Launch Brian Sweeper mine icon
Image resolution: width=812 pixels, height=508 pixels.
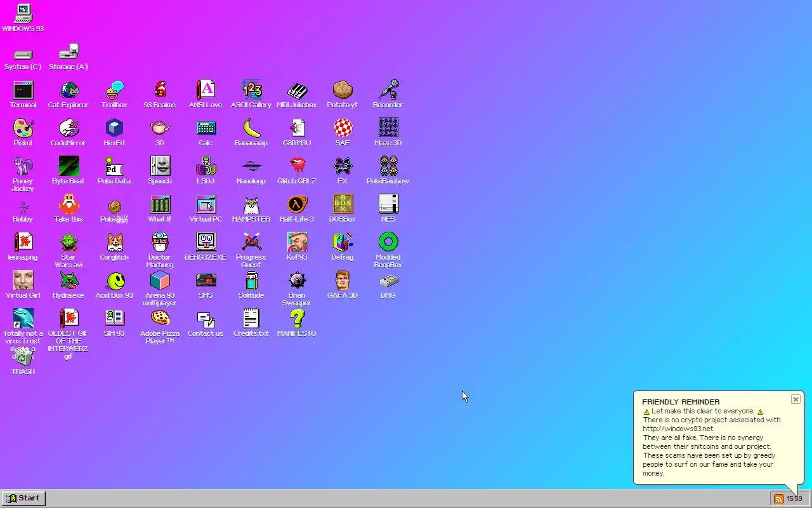297,281
